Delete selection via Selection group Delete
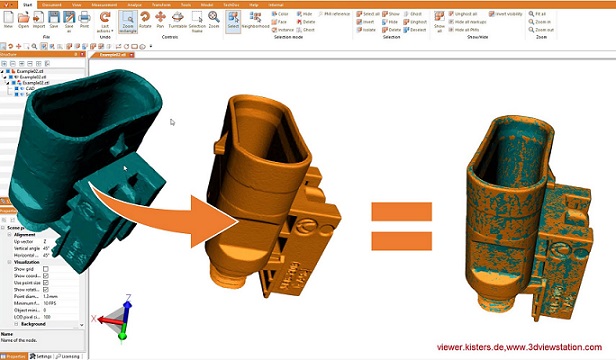The width and height of the screenshot is (616, 360). coord(392,30)
